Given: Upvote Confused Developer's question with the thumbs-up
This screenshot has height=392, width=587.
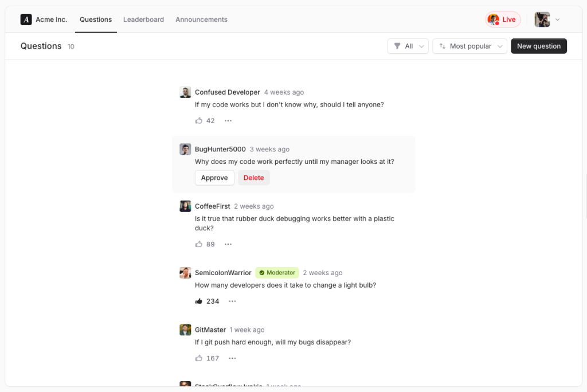Looking at the screenshot, I should click(198, 120).
